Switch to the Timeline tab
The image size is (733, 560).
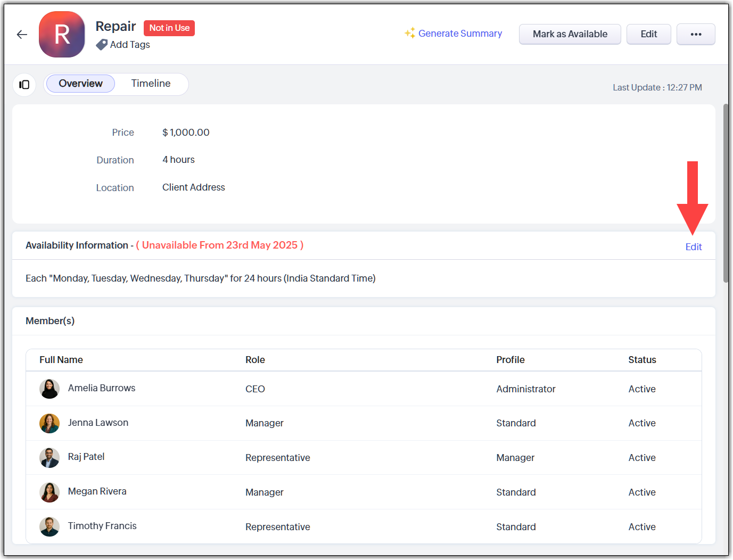151,84
